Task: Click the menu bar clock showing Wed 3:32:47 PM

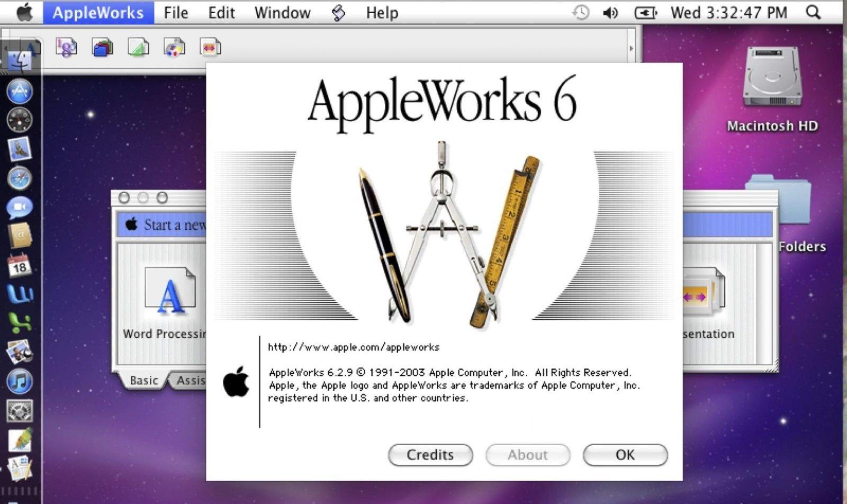Action: tap(729, 12)
